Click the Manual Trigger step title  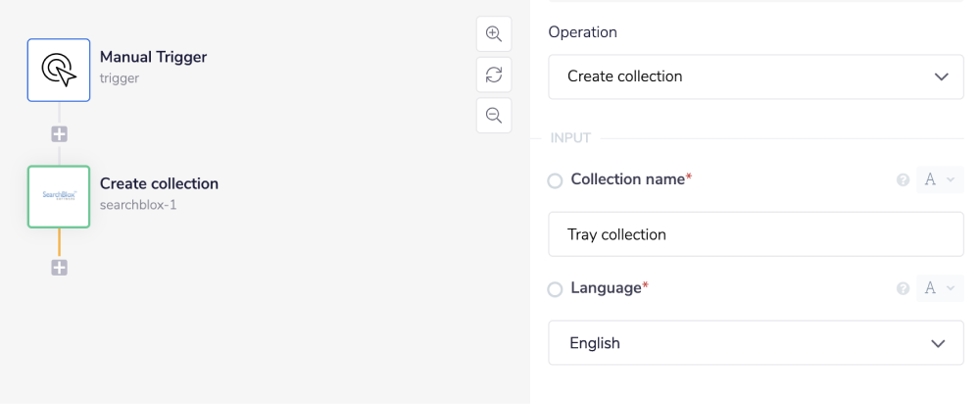pyautogui.click(x=153, y=57)
